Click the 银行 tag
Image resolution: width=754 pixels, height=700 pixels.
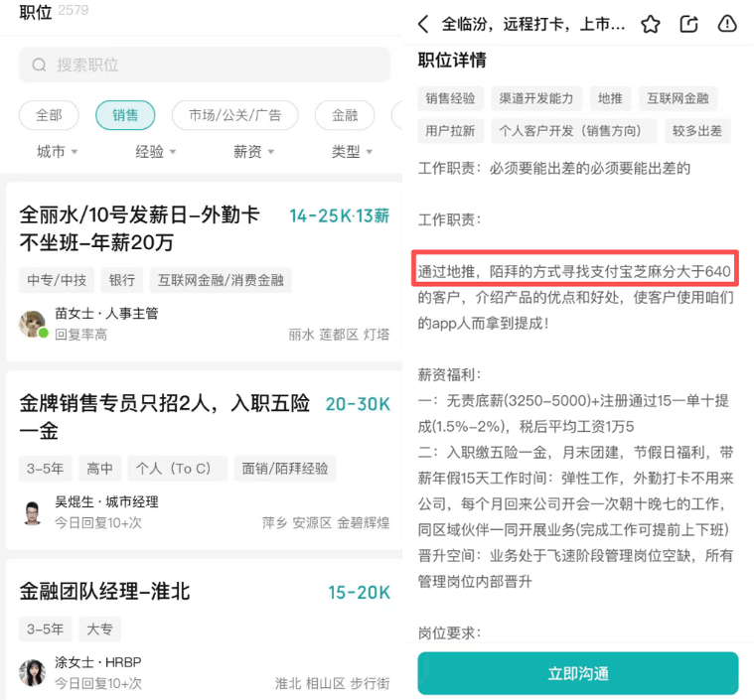pyautogui.click(x=121, y=280)
